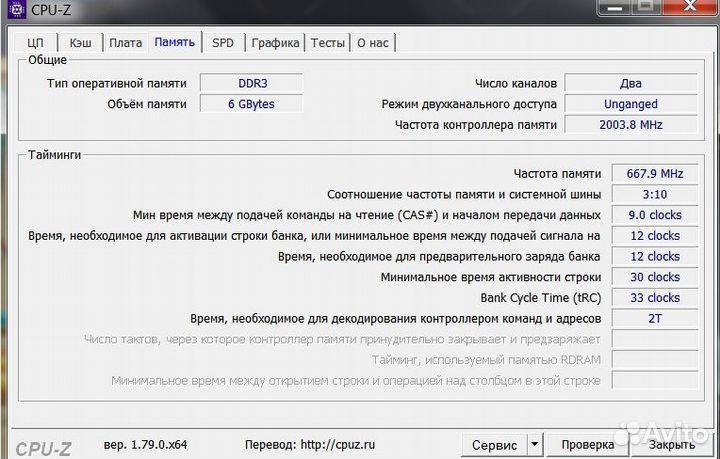Image resolution: width=720 pixels, height=459 pixels.
Task: Click the version text вер. 1.79.0.x64
Action: pos(145,445)
